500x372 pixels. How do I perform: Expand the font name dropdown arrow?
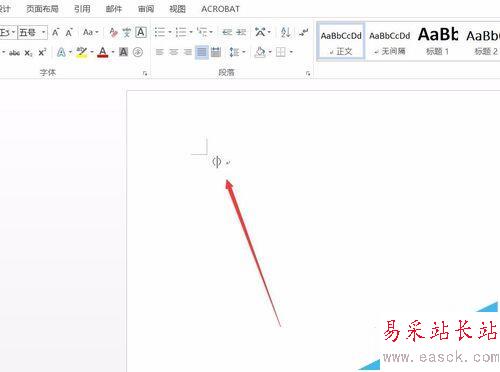click(x=13, y=32)
